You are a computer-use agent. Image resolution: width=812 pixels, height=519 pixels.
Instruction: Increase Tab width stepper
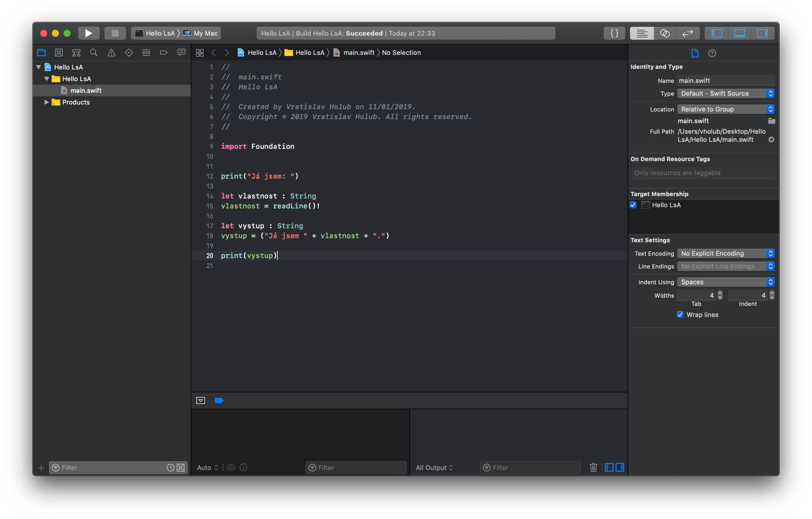click(x=720, y=293)
